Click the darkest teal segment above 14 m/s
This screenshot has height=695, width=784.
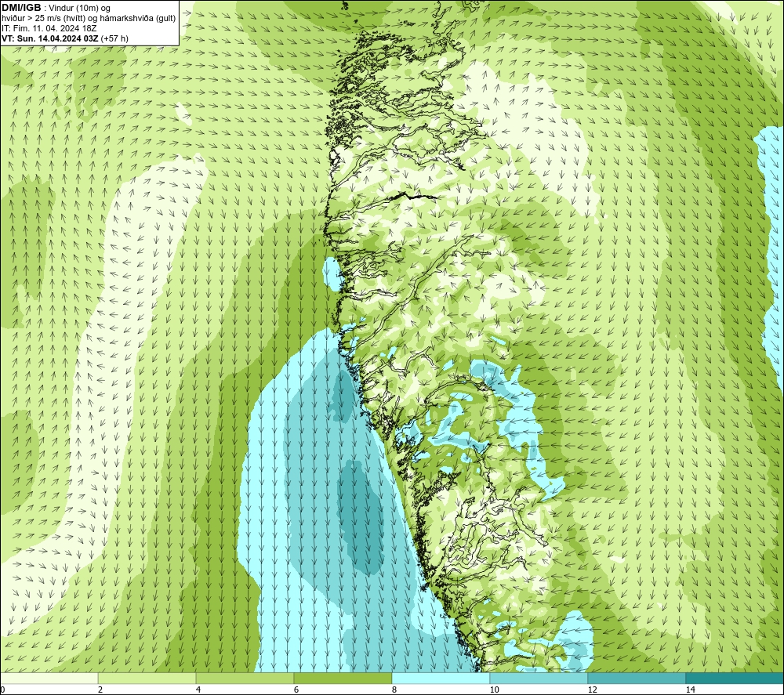pyautogui.click(x=734, y=679)
